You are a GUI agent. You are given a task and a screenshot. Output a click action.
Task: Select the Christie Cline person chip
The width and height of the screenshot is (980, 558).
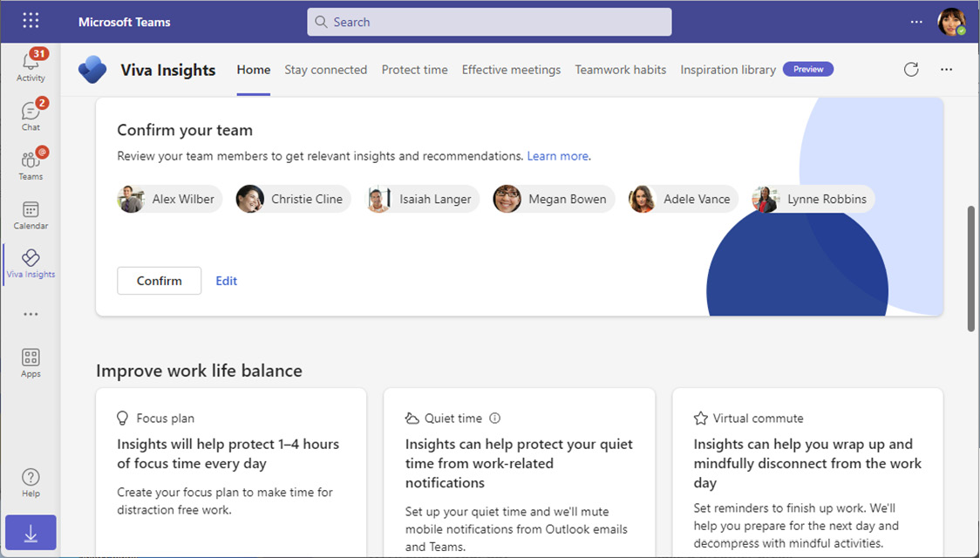click(293, 200)
